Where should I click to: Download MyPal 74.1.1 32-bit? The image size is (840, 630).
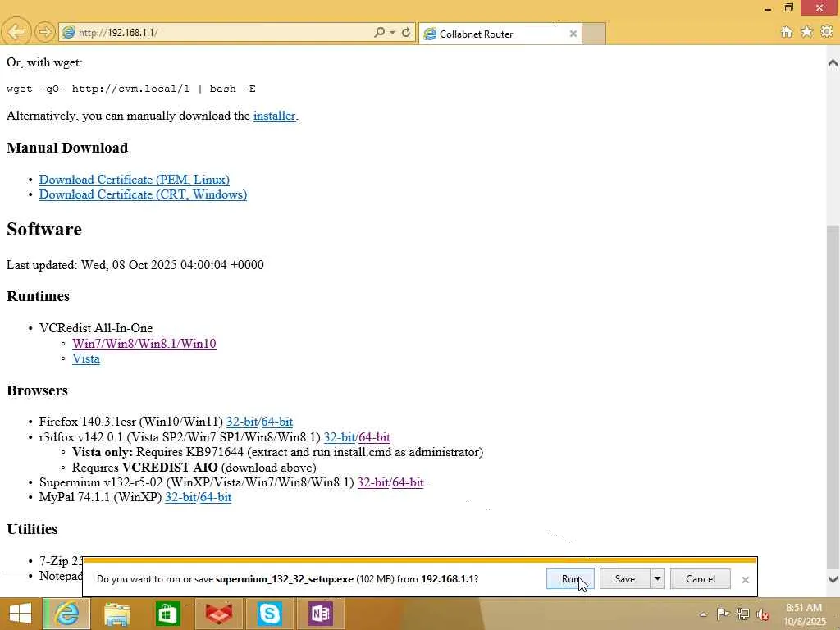[180, 497]
